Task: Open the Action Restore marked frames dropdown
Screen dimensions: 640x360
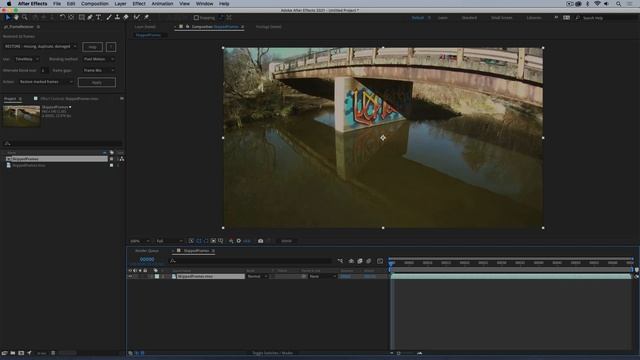Action: [x=46, y=82]
